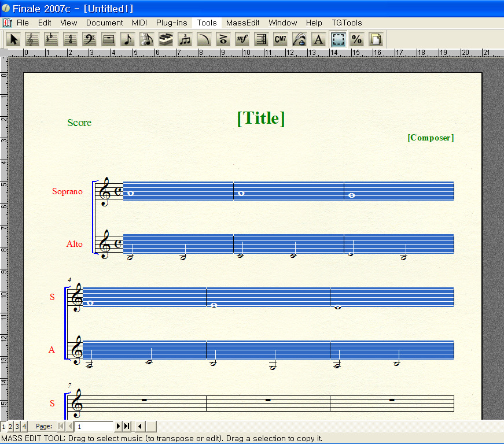
Task: Switch to layer 2 button
Action: 10,427
